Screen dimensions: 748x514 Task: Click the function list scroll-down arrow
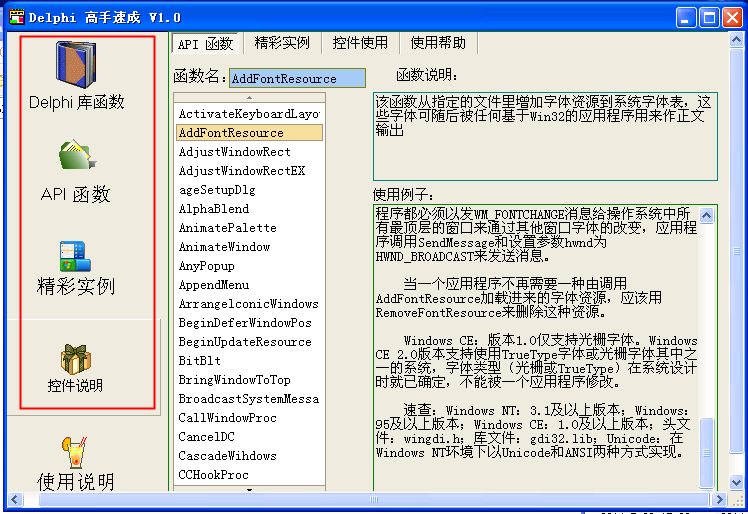pyautogui.click(x=249, y=489)
